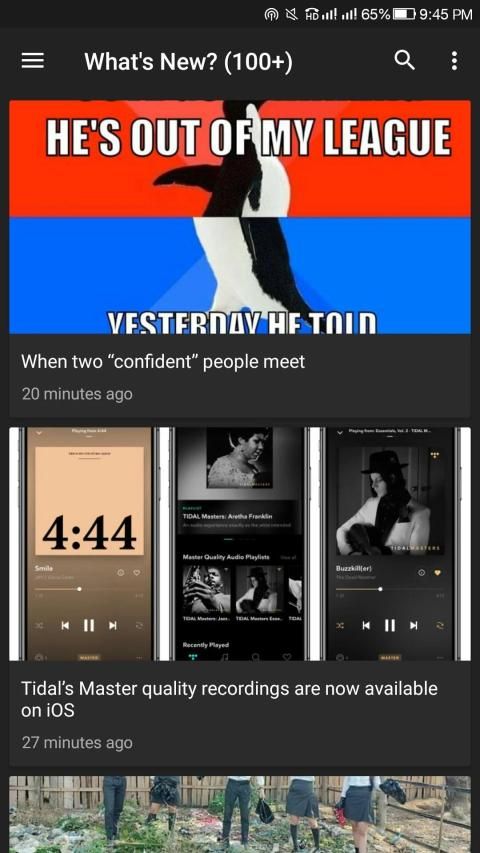The width and height of the screenshot is (480, 853).
Task: Tap the hotspot status bar icon
Action: coord(271,15)
